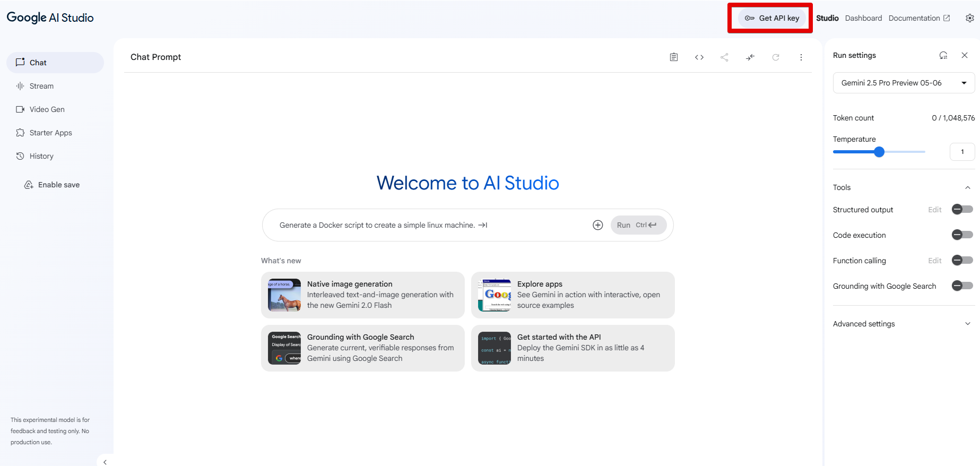Click the Token count value 0 / 1,048,576
Image resolution: width=980 pixels, height=466 pixels.
click(953, 118)
